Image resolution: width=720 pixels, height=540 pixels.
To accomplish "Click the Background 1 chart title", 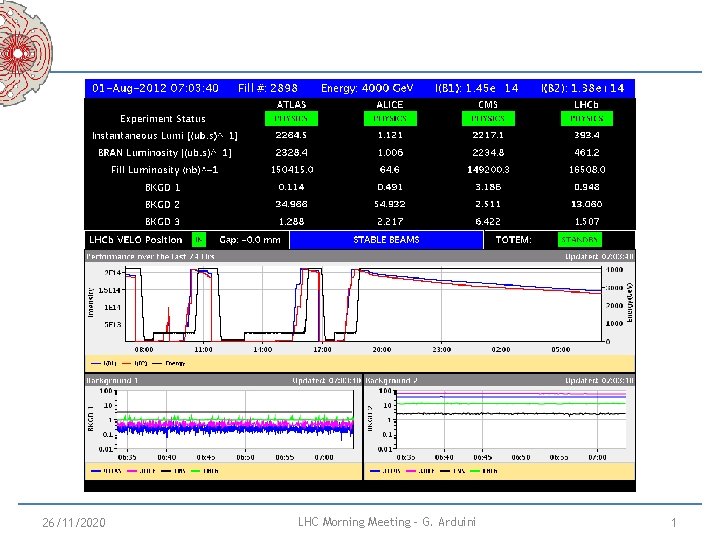I will pyautogui.click(x=112, y=380).
